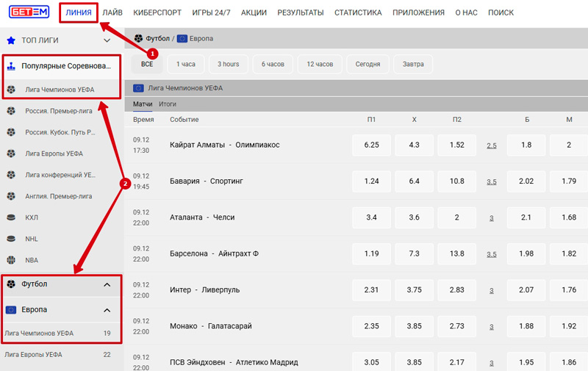Click the EU flag icon beside Европа in the sidebar

click(11, 309)
